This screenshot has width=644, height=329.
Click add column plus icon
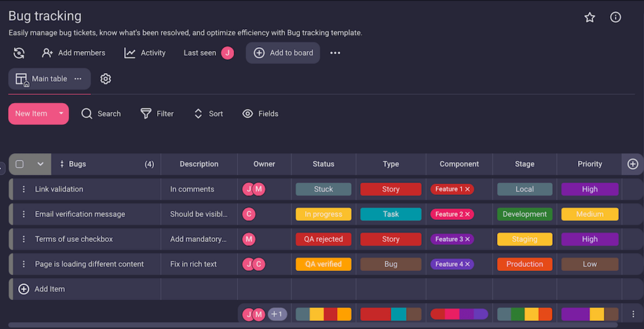point(633,164)
